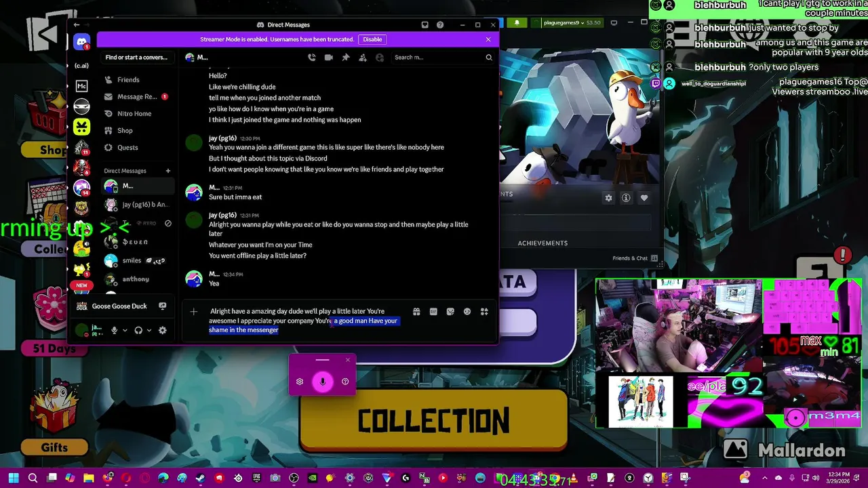The width and height of the screenshot is (868, 488).
Task: Open the ninja face server icon
Action: pyautogui.click(x=81, y=106)
